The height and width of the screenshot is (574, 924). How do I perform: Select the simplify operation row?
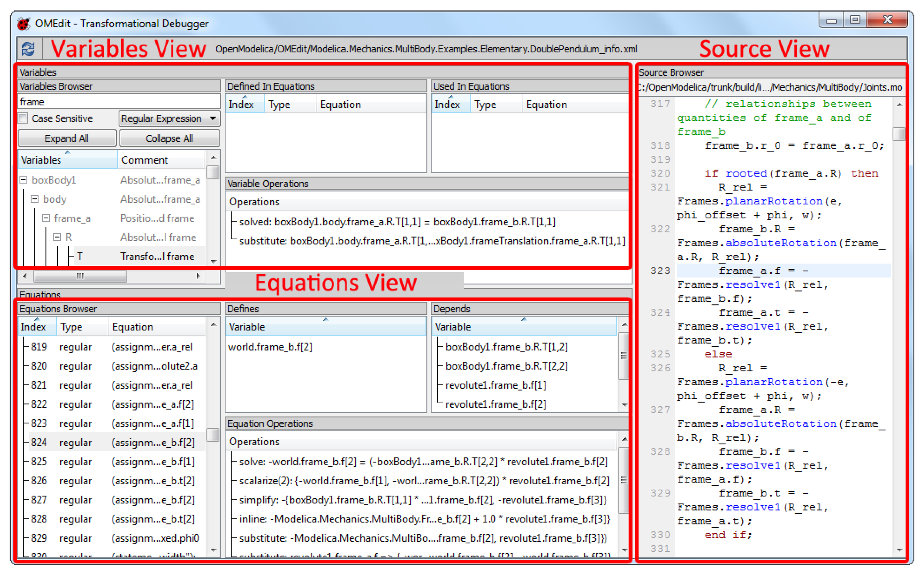[x=423, y=500]
